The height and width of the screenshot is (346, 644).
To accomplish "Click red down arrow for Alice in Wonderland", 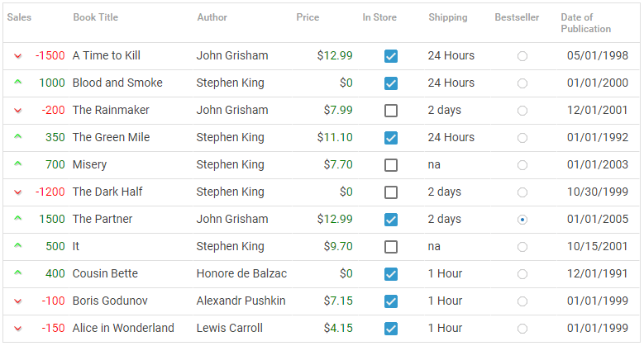I will point(17,329).
